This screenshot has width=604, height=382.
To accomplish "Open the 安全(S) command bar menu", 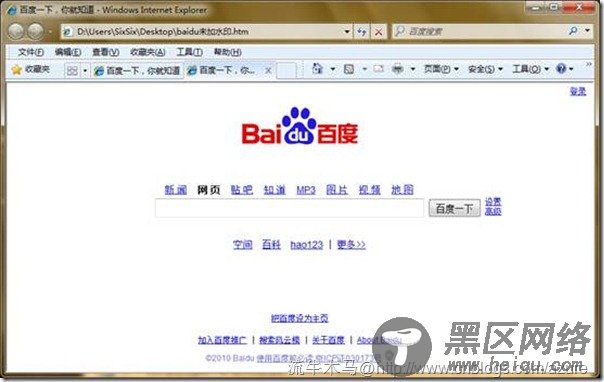I will click(485, 69).
